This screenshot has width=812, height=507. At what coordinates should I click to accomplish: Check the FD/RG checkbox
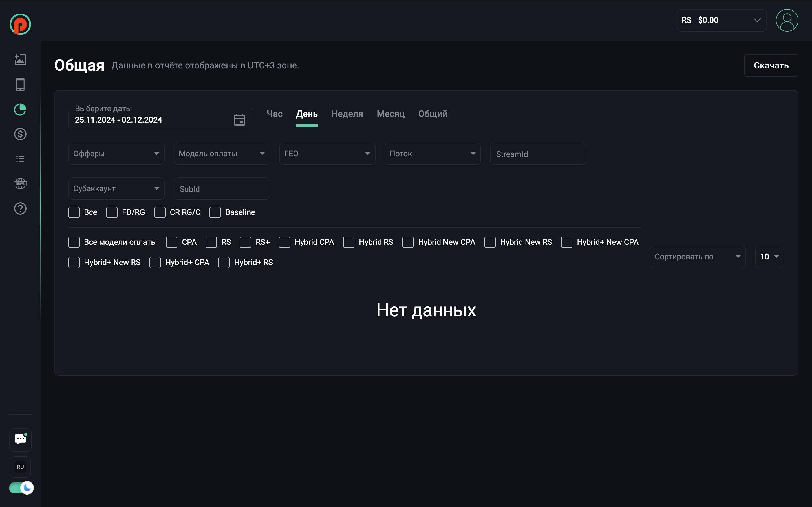[112, 212]
